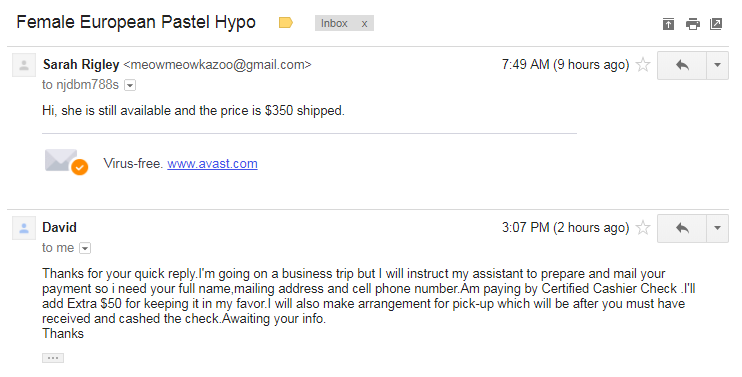Open more options for David's message

tap(717, 228)
